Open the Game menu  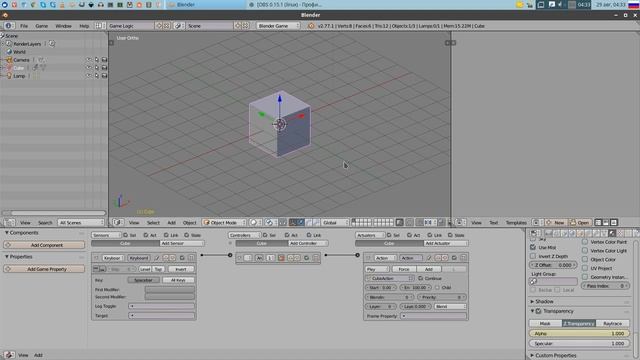[42, 26]
